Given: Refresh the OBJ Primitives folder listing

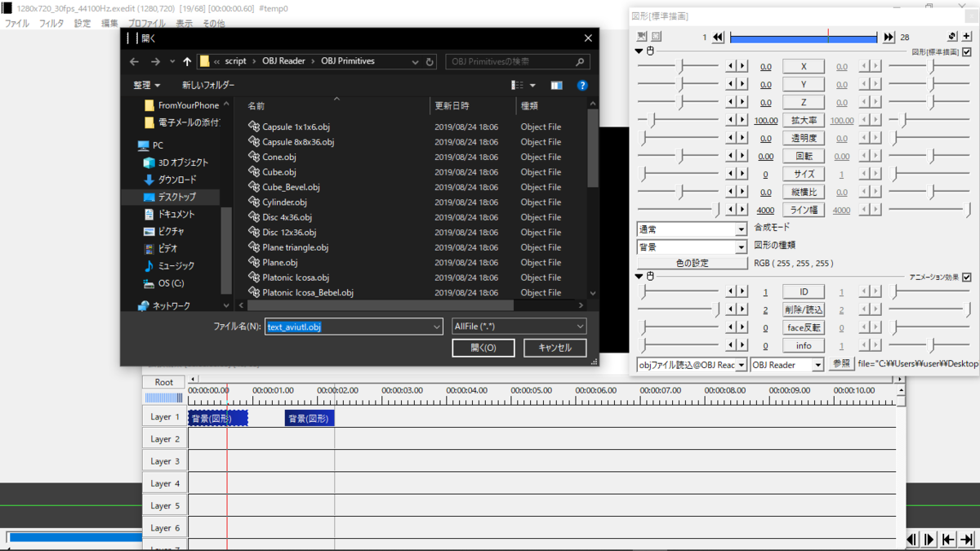Looking at the screenshot, I should 430,61.
